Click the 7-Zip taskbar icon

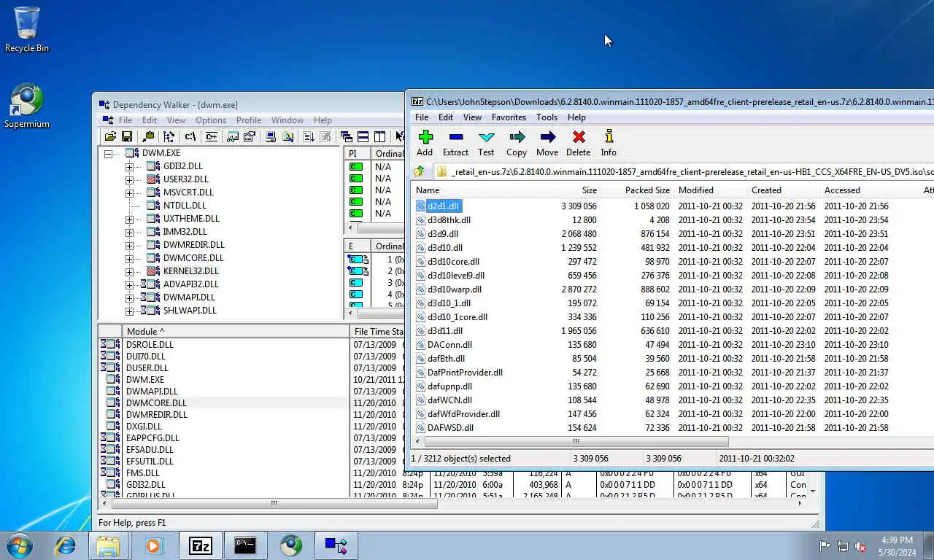point(200,545)
